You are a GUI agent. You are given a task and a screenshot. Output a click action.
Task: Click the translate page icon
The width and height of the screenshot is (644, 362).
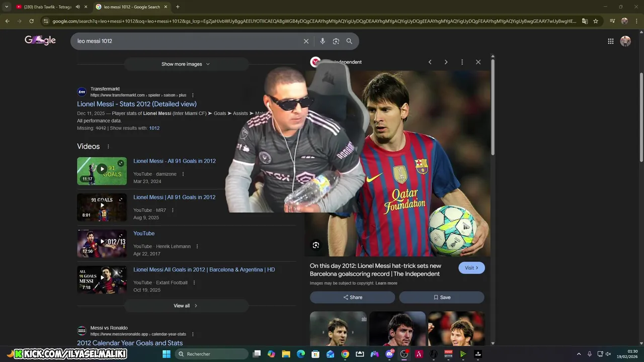(x=585, y=21)
